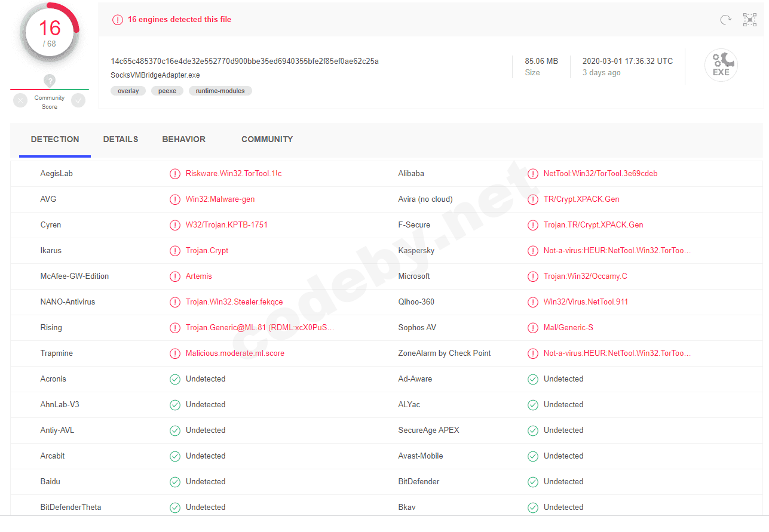Click the ZoneAlarm by Check Point engine name
This screenshot has width=769, height=532.
click(x=445, y=353)
